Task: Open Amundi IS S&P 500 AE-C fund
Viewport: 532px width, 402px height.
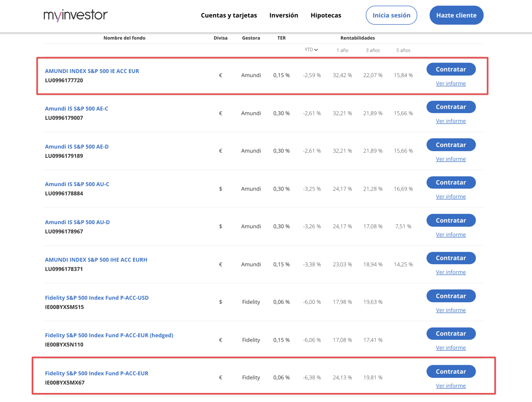Action: click(x=77, y=109)
